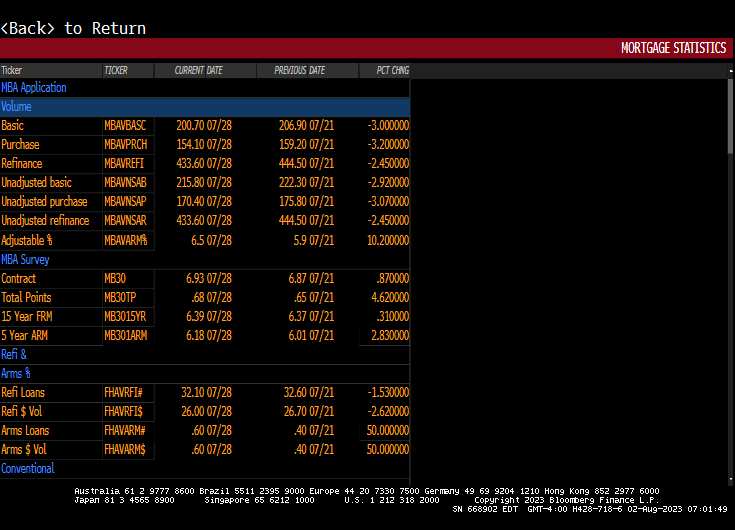Click the Back to Return prompt
The height and width of the screenshot is (530, 735).
[73, 28]
